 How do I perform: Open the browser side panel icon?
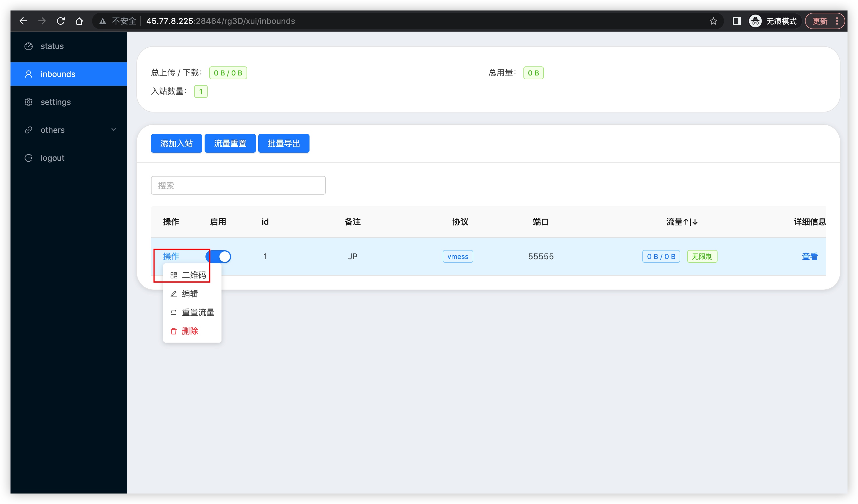coord(736,21)
